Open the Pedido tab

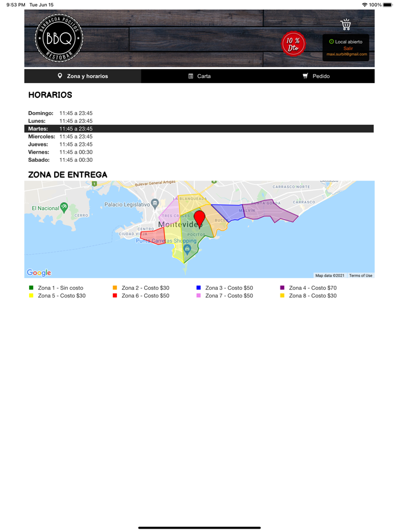click(x=316, y=76)
